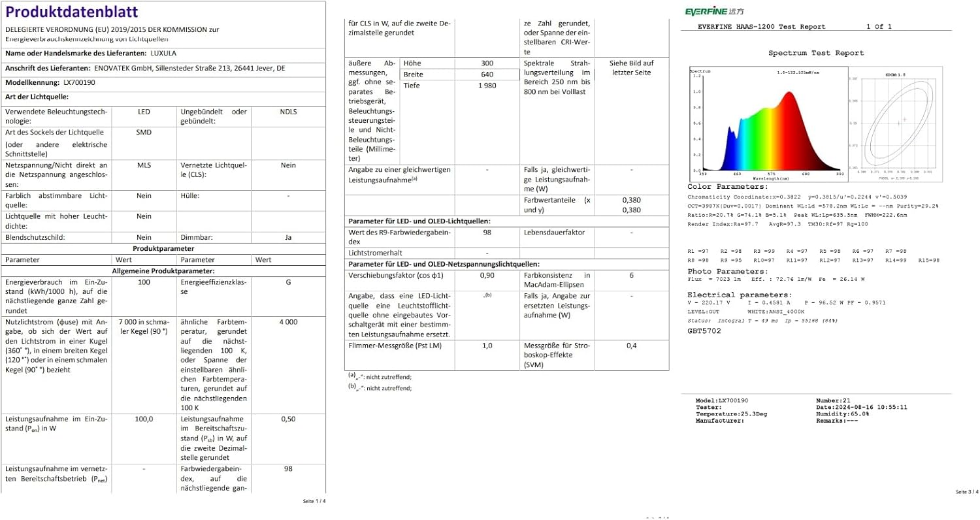Click the 'Color Parameters:' heading
The width and height of the screenshot is (980, 520).
[x=727, y=187]
